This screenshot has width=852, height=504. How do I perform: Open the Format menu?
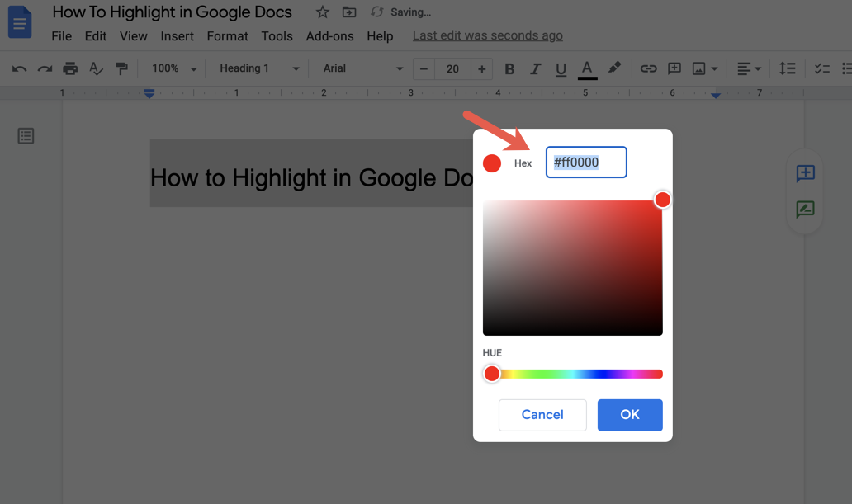227,36
